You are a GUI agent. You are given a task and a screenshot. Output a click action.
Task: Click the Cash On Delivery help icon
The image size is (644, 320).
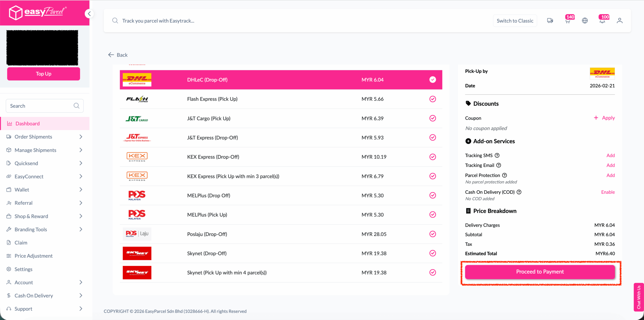coord(519,192)
